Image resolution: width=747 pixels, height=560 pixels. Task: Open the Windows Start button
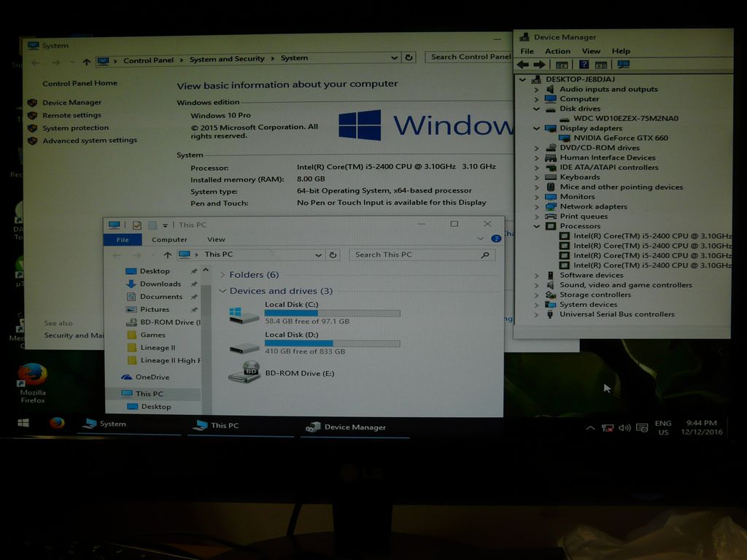23,423
